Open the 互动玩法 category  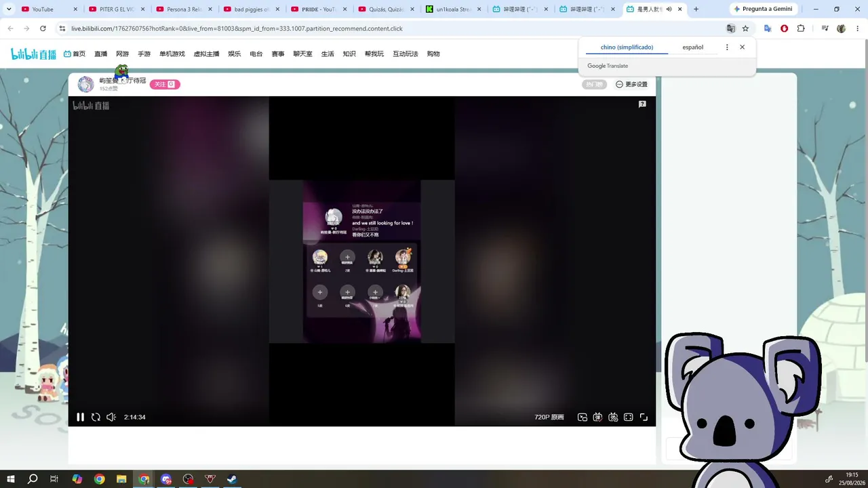pos(406,54)
